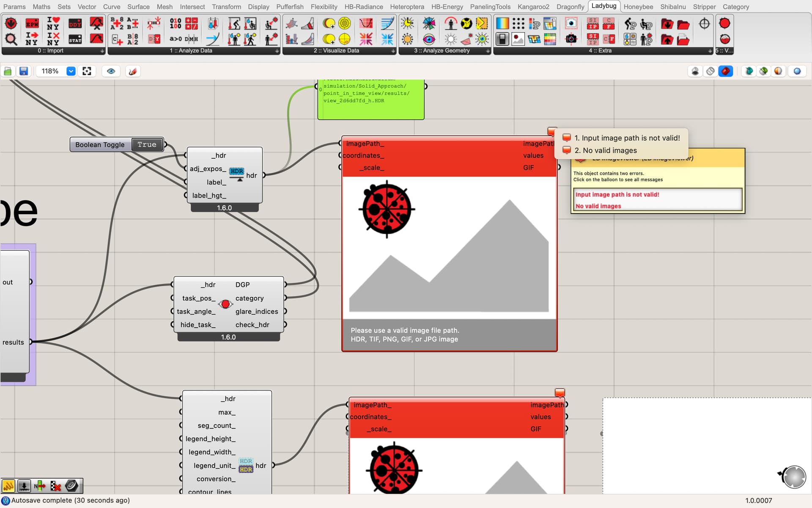The image size is (812, 508).
Task: Toggle shaded preview red blob button
Action: click(x=726, y=71)
